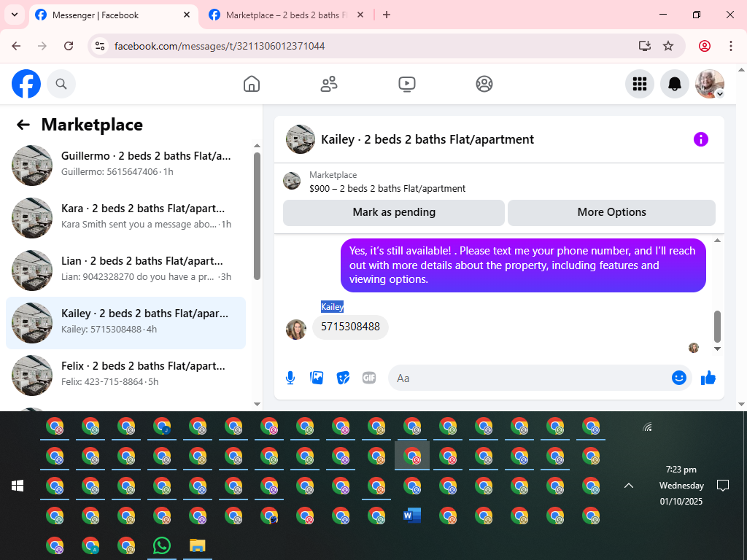Open the Kara conversation
The width and height of the screenshot is (747, 560).
(x=125, y=217)
